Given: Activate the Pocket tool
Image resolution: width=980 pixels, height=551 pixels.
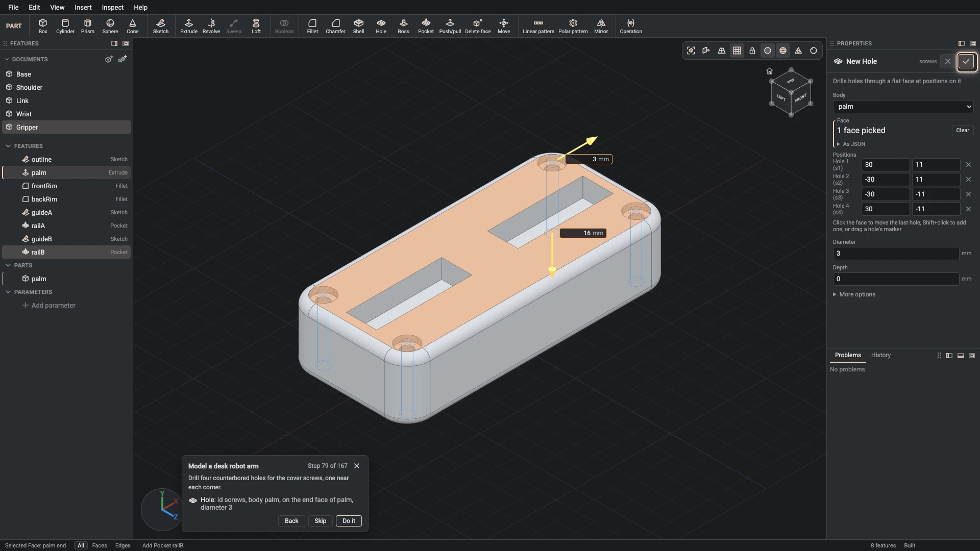Looking at the screenshot, I should 426,26.
